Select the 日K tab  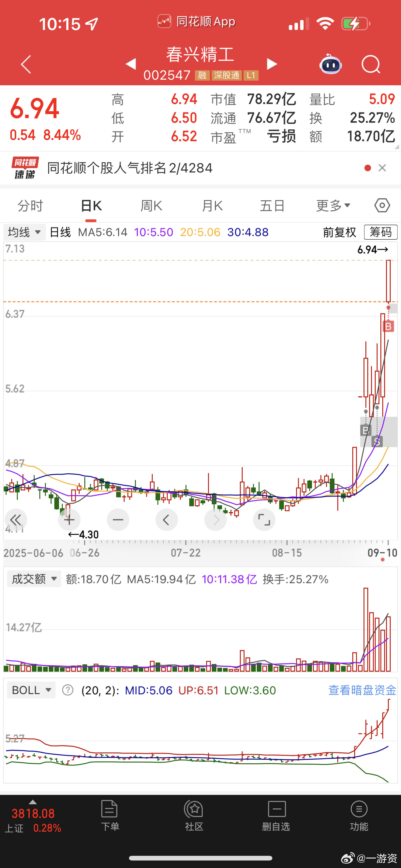coord(91,206)
